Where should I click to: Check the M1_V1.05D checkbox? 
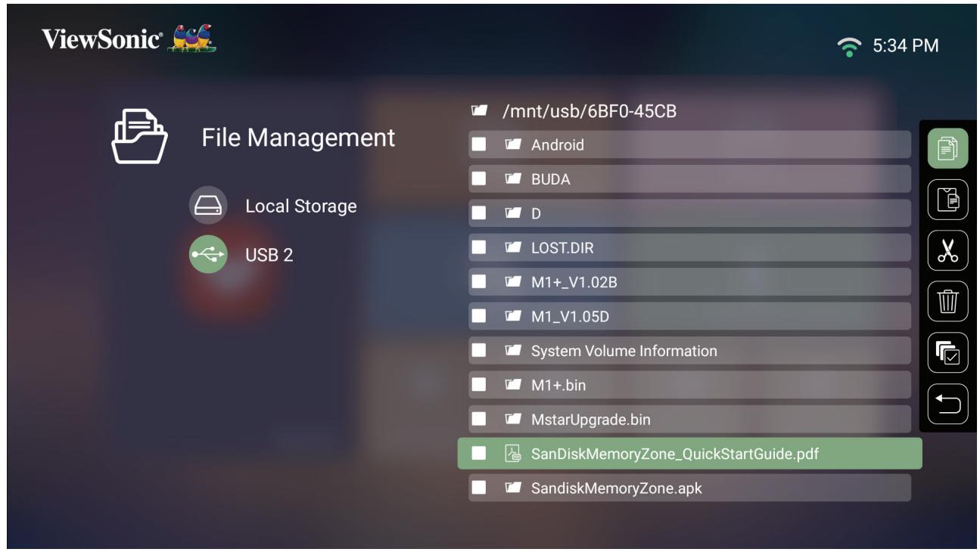478,316
